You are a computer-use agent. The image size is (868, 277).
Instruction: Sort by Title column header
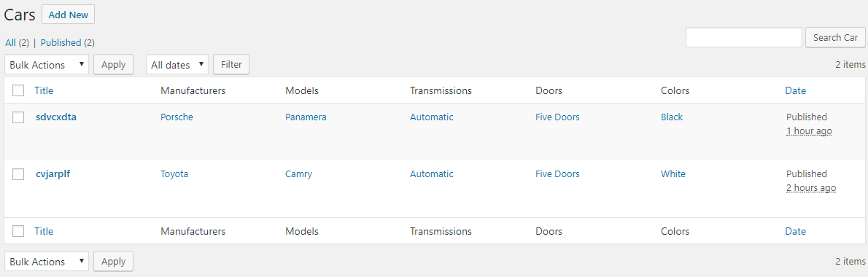coord(44,90)
